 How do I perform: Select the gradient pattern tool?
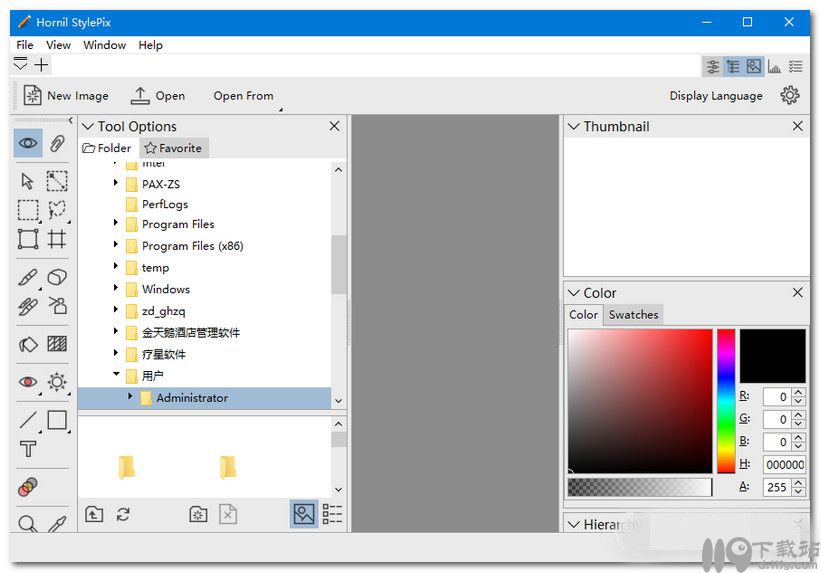[x=57, y=344]
